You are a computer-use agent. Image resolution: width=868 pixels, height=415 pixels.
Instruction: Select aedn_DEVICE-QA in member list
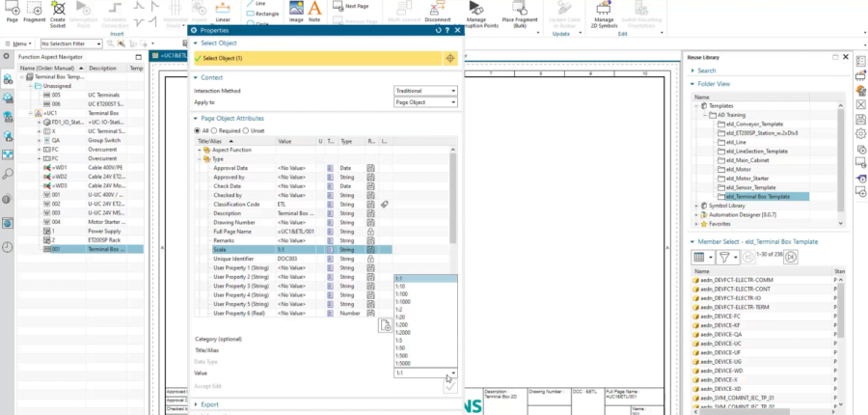[720, 335]
